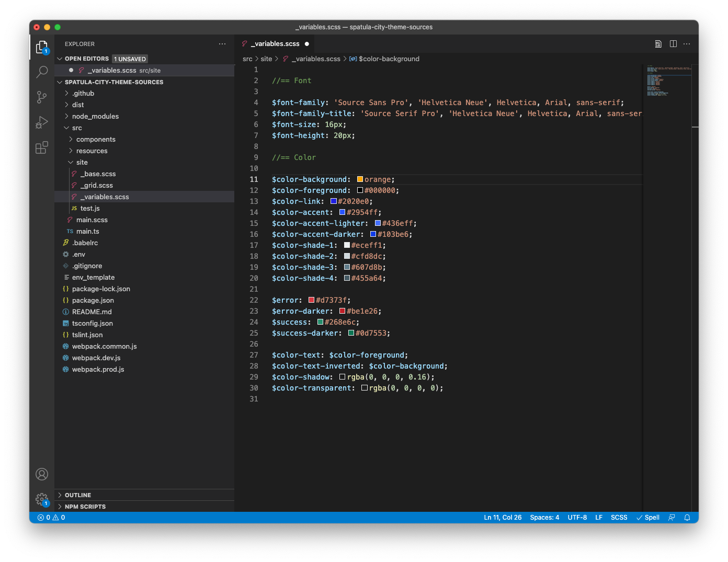Toggle the Spell checker in status bar
This screenshot has height=562, width=728.
tap(647, 518)
